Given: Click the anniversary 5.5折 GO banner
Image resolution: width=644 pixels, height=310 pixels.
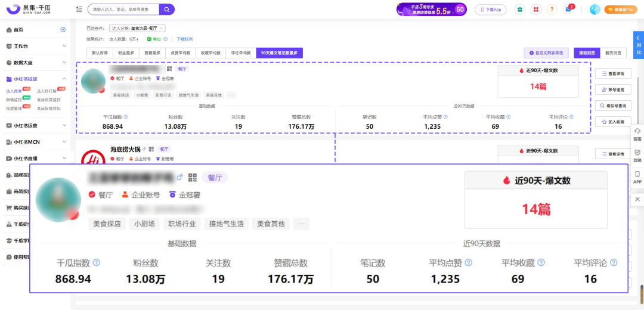Looking at the screenshot, I should coord(431,9).
